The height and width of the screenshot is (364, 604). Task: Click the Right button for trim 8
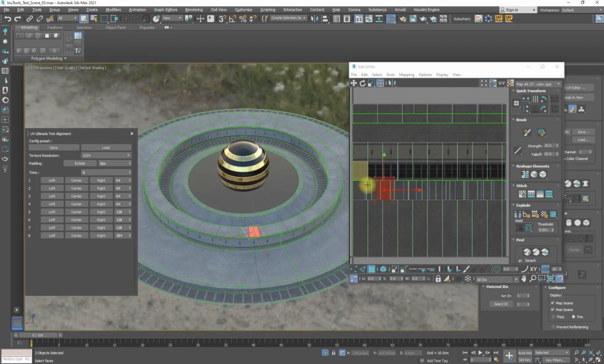(101, 236)
